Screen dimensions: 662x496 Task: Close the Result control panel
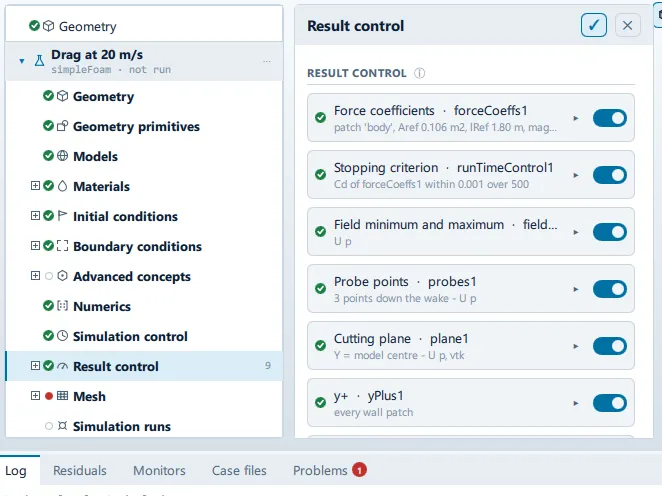click(x=627, y=25)
